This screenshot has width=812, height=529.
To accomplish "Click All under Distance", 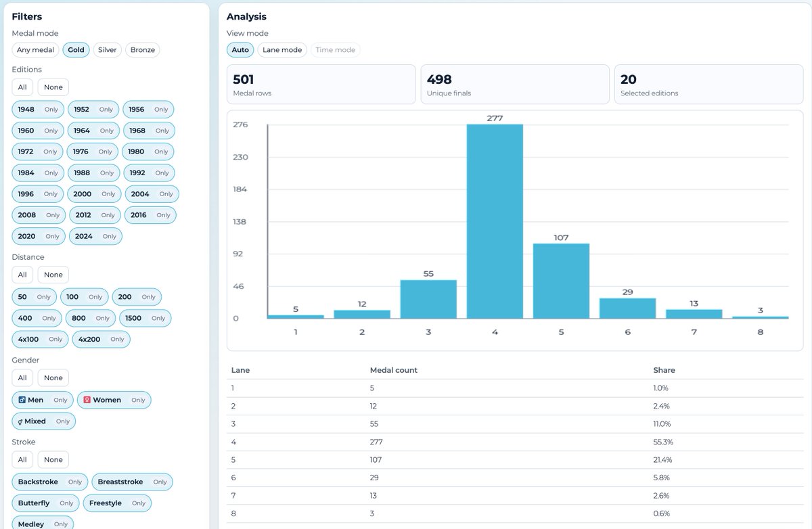I will [22, 275].
